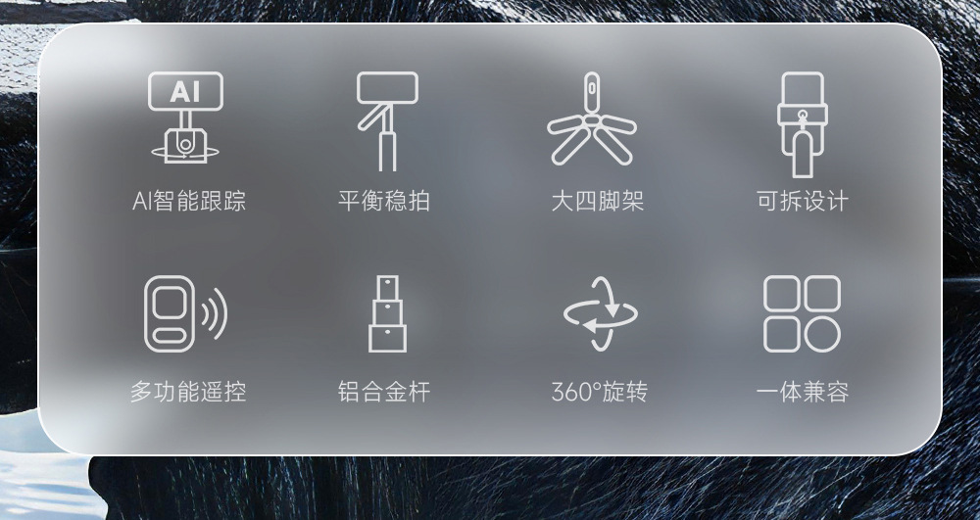Select the detachable design icon
The width and height of the screenshot is (980, 520).
(803, 124)
